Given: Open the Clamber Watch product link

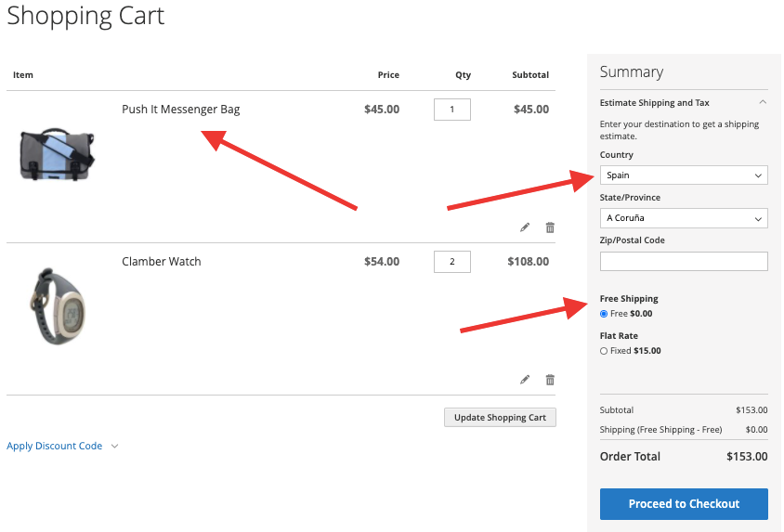Looking at the screenshot, I should pyautogui.click(x=162, y=261).
